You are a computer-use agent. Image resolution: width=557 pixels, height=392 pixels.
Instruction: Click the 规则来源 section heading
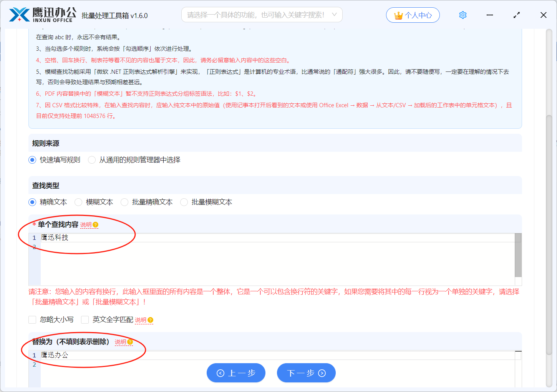(46, 143)
